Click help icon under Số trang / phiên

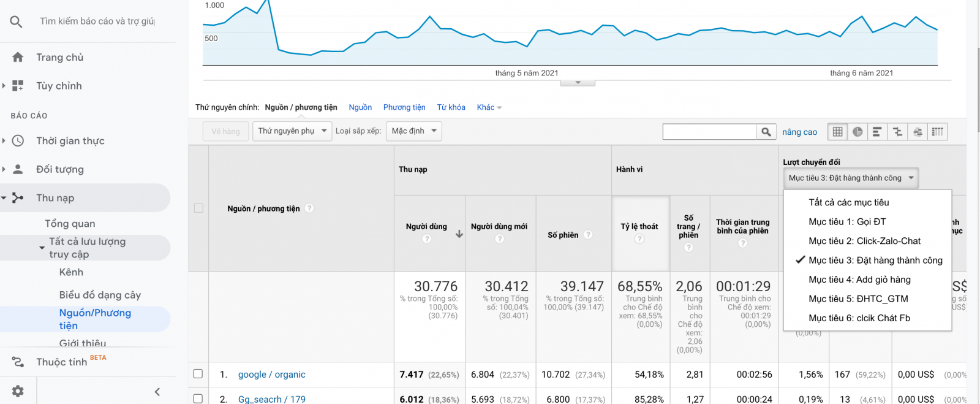point(688,247)
